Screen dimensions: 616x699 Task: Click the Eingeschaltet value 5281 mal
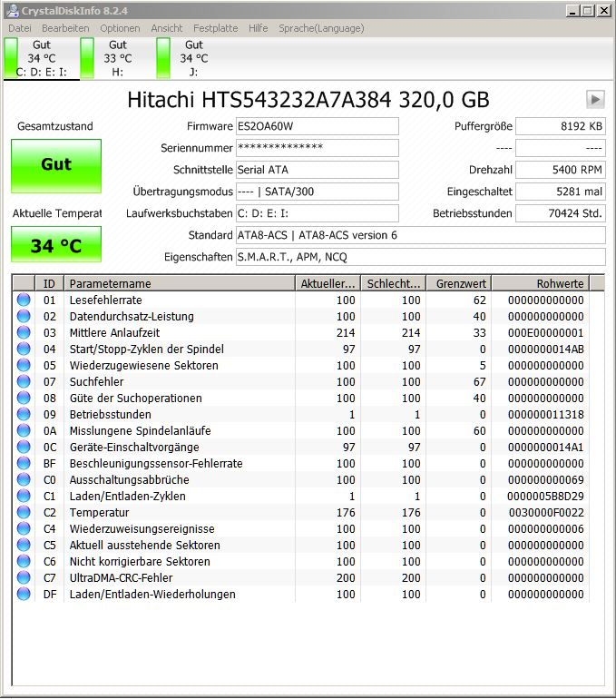click(x=561, y=192)
